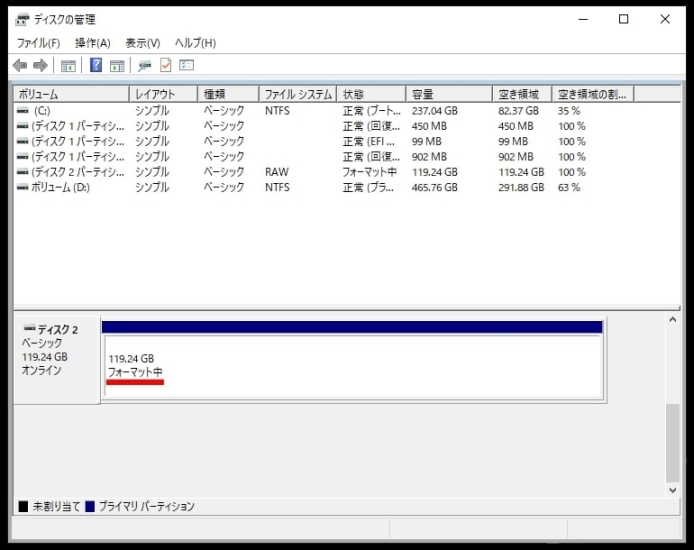Sort by the ファイル システム column header
Viewport: 694px width, 550px height.
(298, 94)
